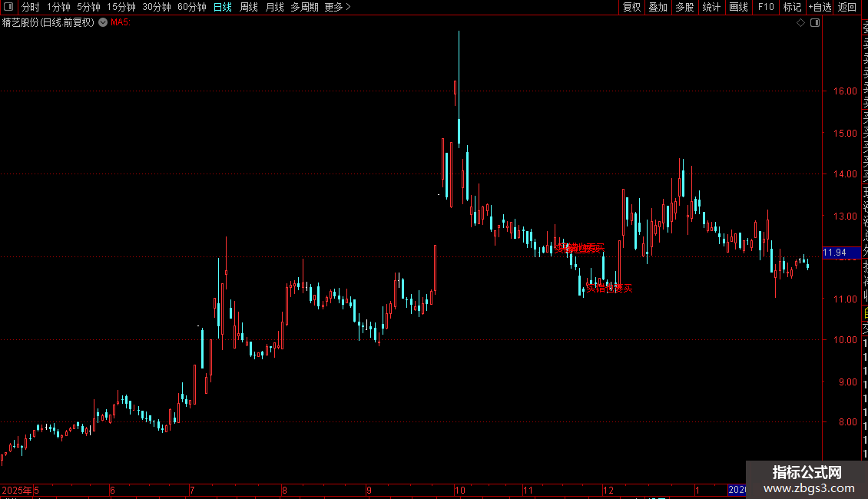
Task: Click the MA5 indicator label
Action: [x=120, y=22]
